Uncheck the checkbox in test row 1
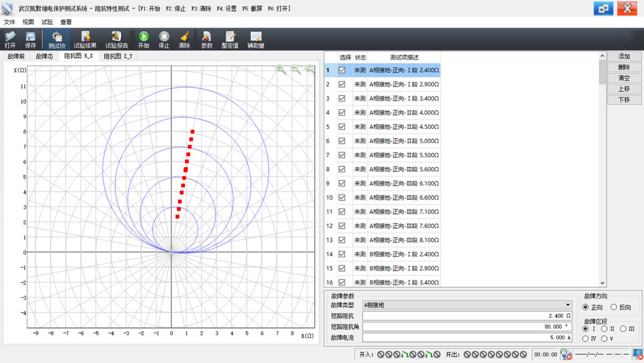The image size is (644, 363). coord(342,70)
